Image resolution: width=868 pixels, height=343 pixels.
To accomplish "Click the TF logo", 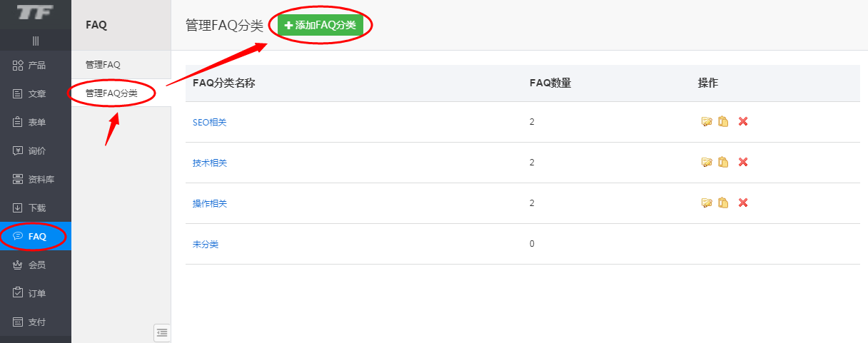I will [36, 14].
